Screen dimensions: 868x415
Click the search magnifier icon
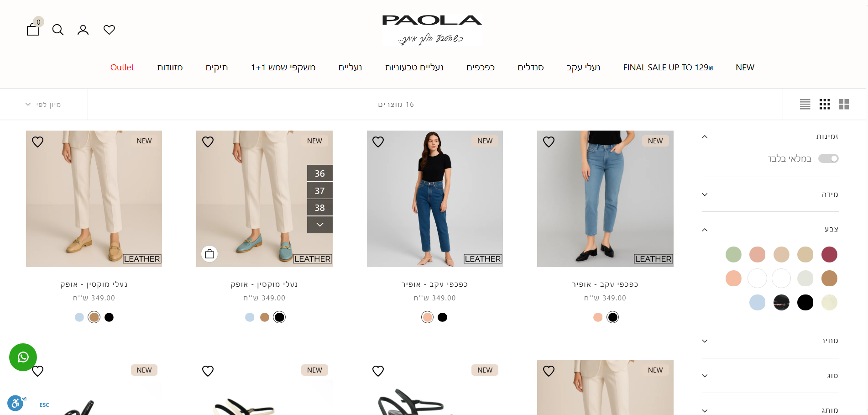click(58, 30)
